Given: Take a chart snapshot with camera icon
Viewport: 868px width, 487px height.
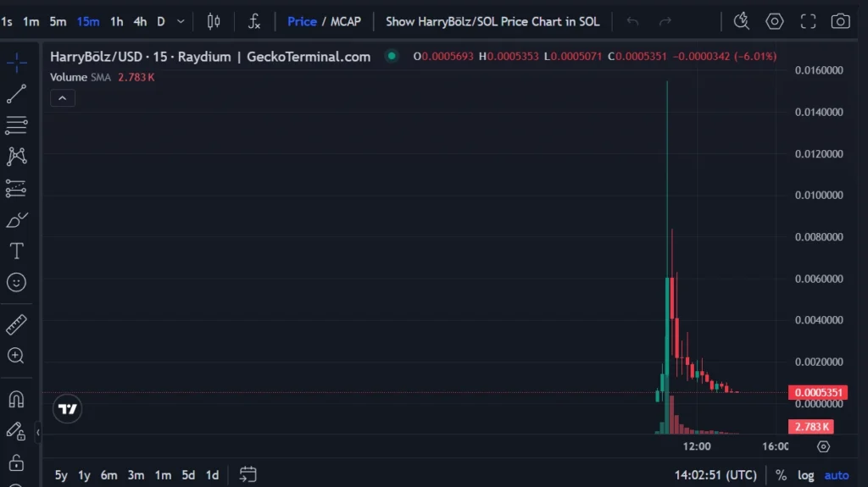Looking at the screenshot, I should [x=840, y=21].
